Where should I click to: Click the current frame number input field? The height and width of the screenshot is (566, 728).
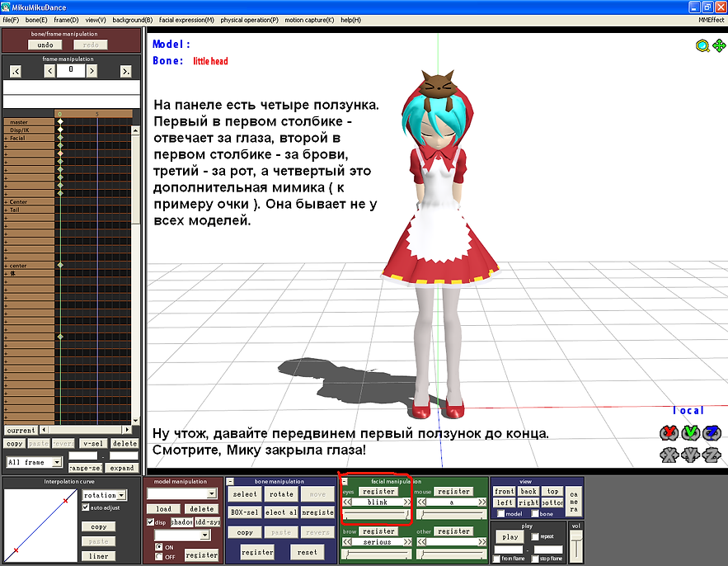[x=71, y=71]
